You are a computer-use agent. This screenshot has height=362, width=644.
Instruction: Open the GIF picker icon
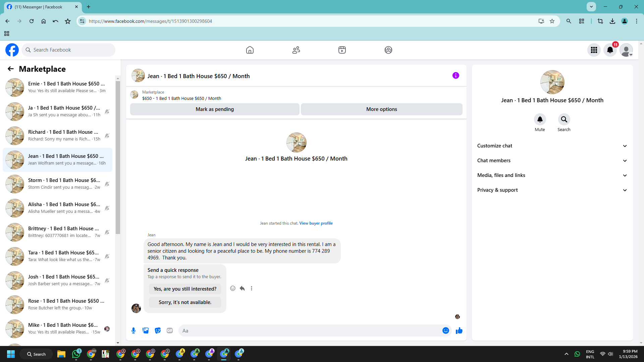point(170,330)
